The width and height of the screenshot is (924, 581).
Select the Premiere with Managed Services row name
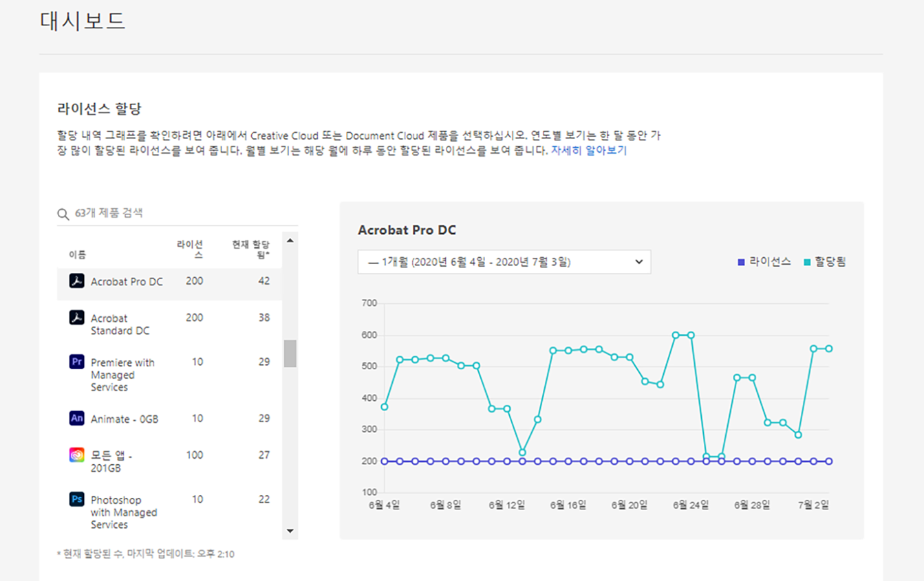click(x=122, y=375)
